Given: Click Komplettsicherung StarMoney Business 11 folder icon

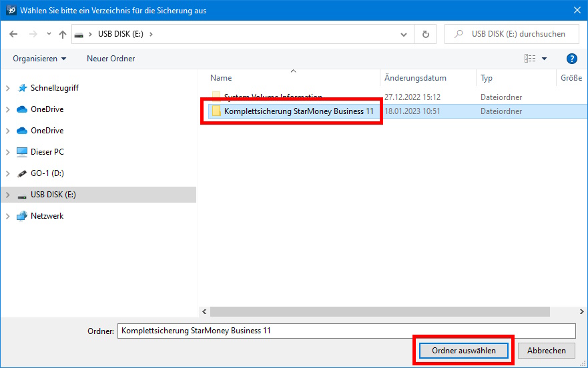Looking at the screenshot, I should (216, 111).
